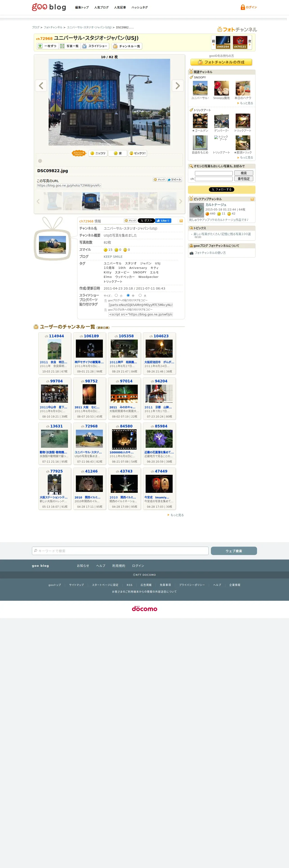289x868 pixels.
Task: Open the 人気記事 menu item
Action: tap(120, 7)
